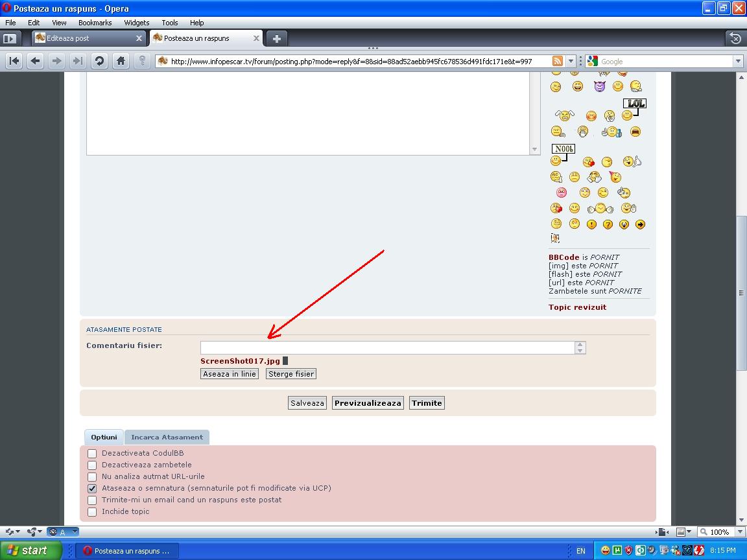Switch to the Incarca Atasament tab
Image resolution: width=747 pixels, height=560 pixels.
[x=167, y=437]
